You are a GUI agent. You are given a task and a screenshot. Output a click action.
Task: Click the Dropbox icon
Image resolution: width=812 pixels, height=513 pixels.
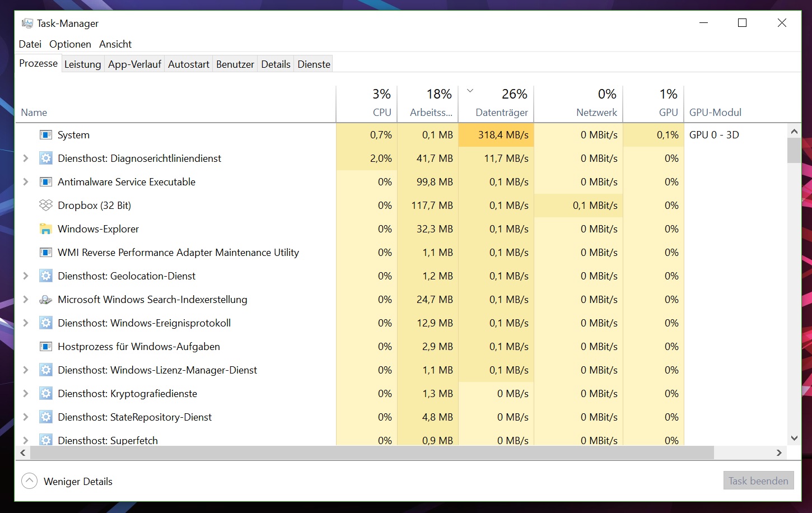46,206
